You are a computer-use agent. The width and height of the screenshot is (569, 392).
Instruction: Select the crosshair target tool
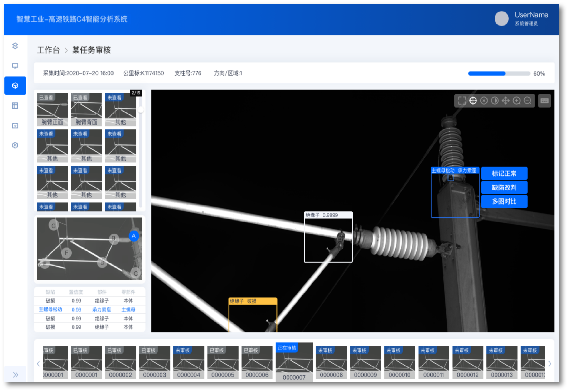(x=473, y=101)
